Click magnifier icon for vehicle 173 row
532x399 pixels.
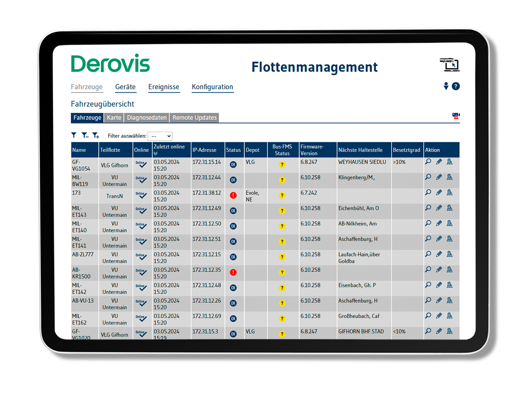428,192
